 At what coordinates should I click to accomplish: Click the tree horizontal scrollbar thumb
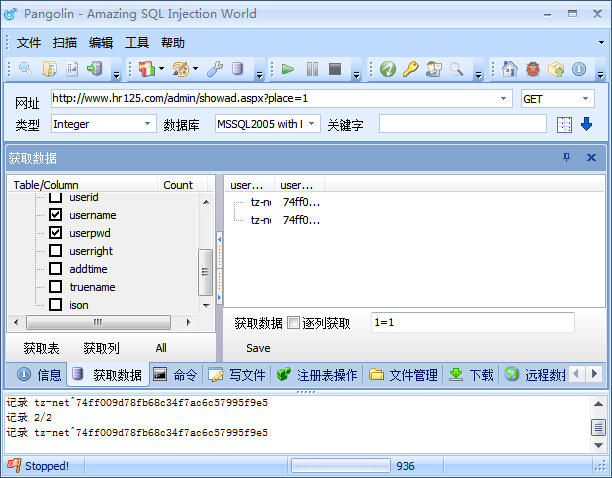pos(98,322)
